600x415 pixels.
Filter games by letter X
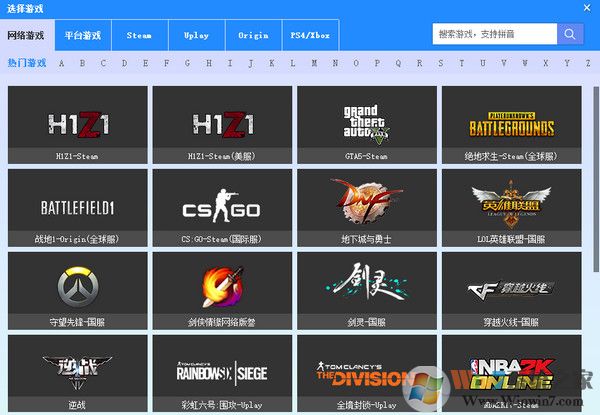pos(546,63)
